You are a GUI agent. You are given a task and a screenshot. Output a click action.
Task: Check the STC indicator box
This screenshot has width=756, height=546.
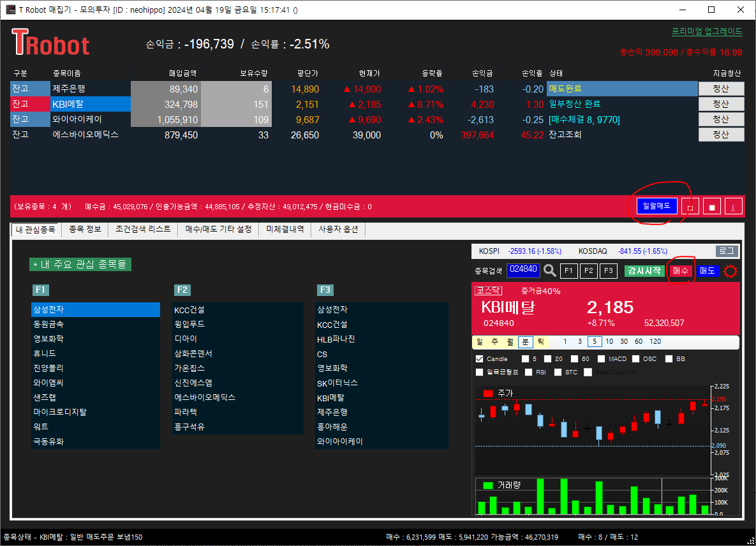558,372
